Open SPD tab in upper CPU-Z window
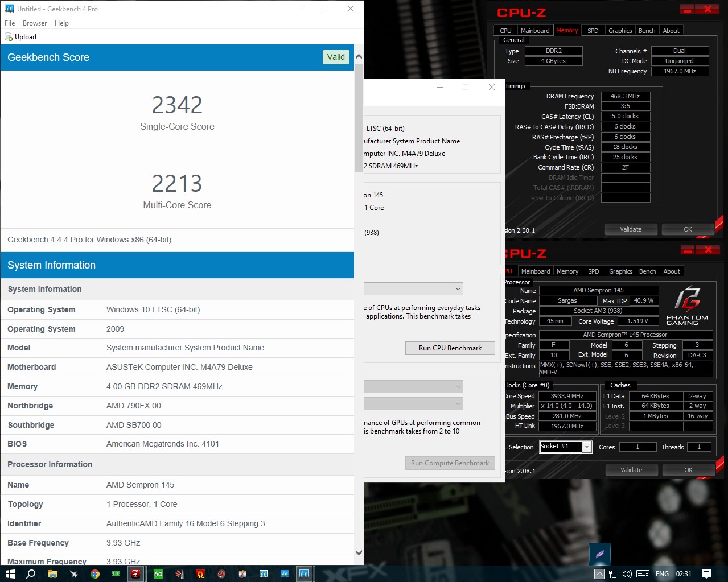Viewport: 728px width, 582px height. click(x=593, y=31)
